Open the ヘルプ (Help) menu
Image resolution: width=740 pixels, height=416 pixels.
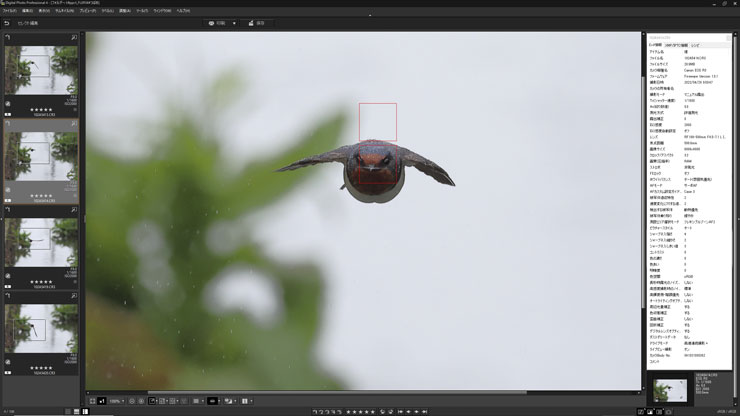point(183,10)
